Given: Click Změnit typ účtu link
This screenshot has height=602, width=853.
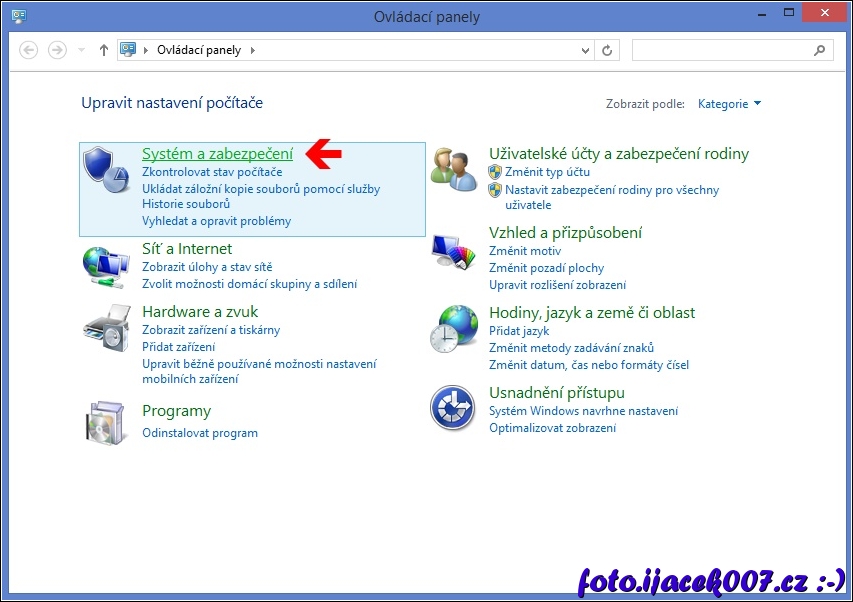Looking at the screenshot, I should click(x=547, y=173).
